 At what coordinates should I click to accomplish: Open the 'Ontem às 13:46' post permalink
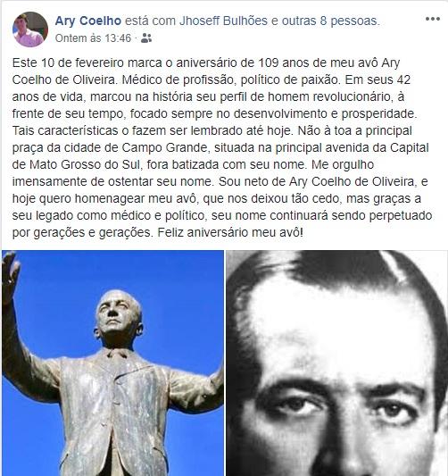(x=93, y=38)
